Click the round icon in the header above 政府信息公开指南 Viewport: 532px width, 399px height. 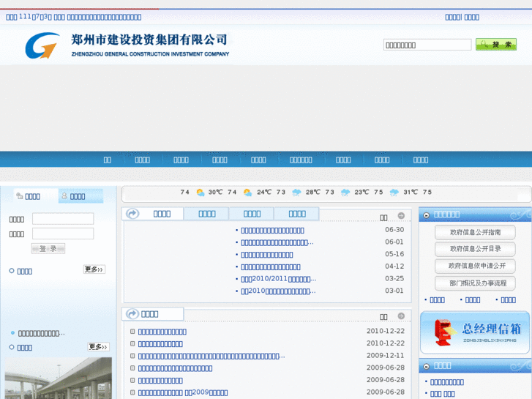click(427, 215)
